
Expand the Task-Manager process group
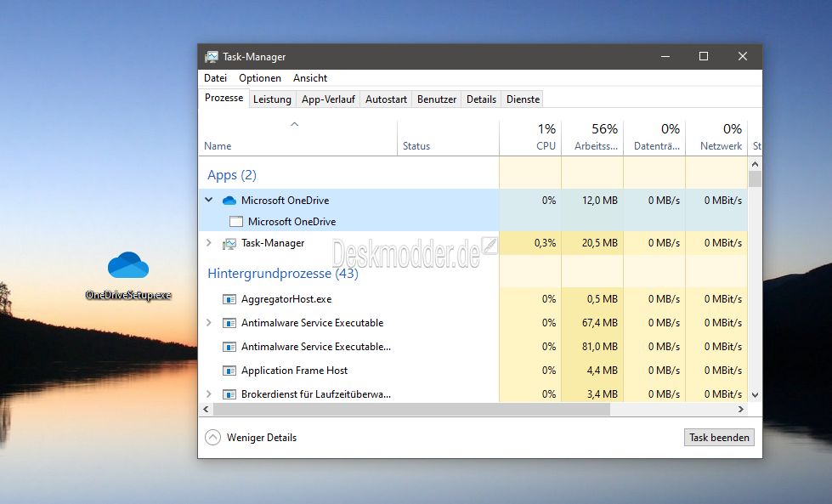(209, 243)
